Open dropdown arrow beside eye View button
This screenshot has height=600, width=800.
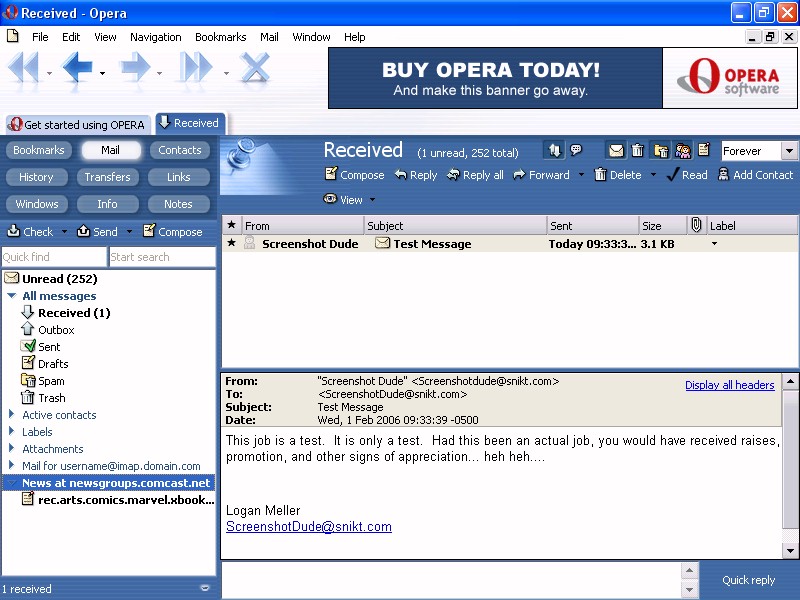[x=372, y=199]
